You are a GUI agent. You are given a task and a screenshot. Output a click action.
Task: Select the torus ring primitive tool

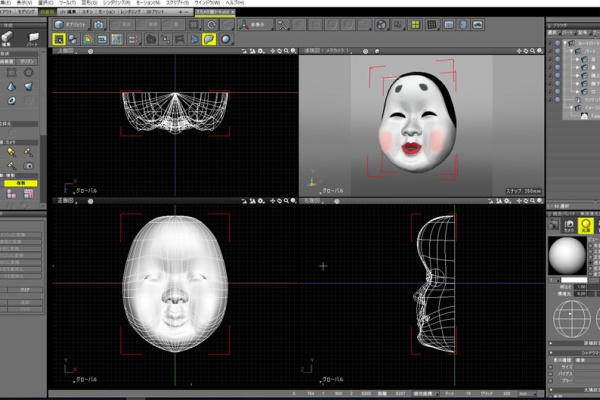[11, 101]
